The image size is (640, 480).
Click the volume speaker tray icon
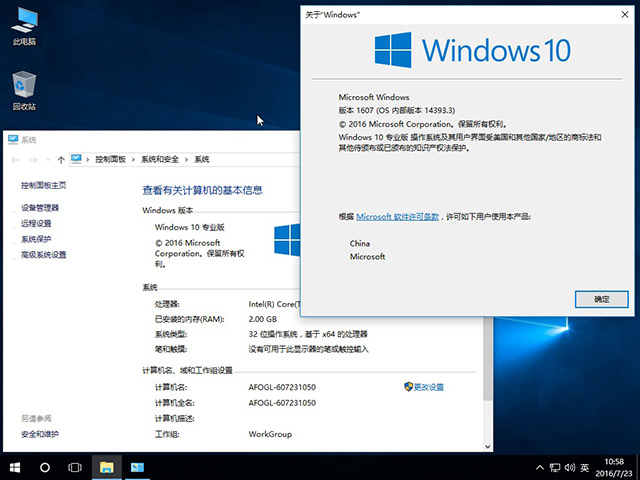(x=569, y=467)
